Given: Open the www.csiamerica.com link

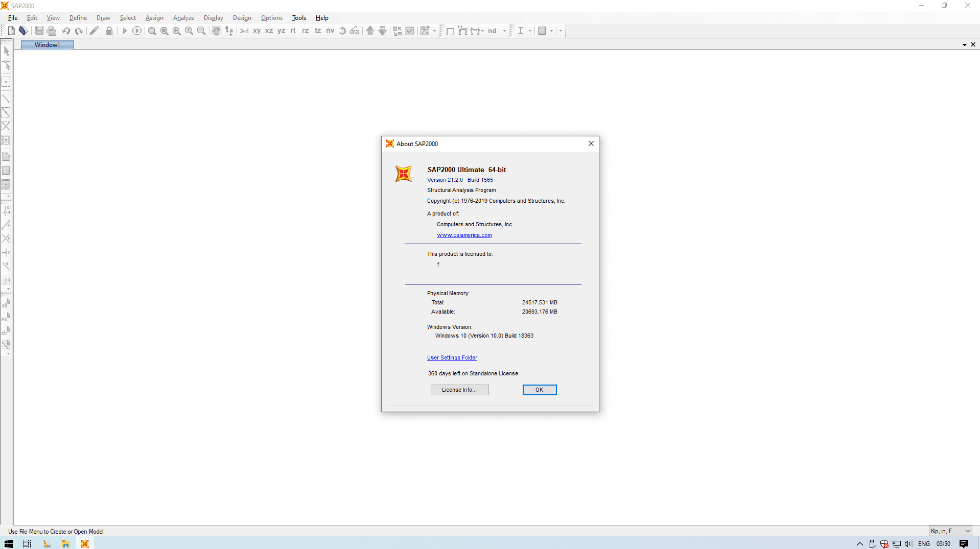Looking at the screenshot, I should [x=464, y=235].
